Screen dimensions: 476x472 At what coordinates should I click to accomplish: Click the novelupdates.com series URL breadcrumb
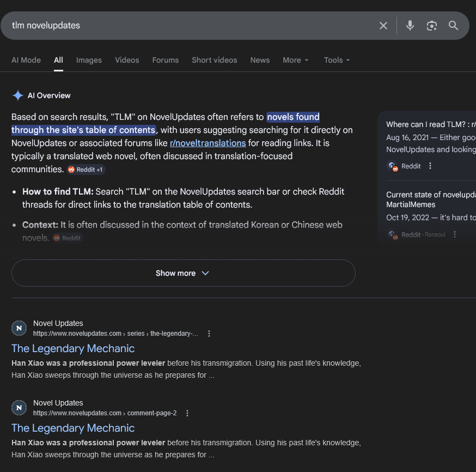click(x=115, y=334)
